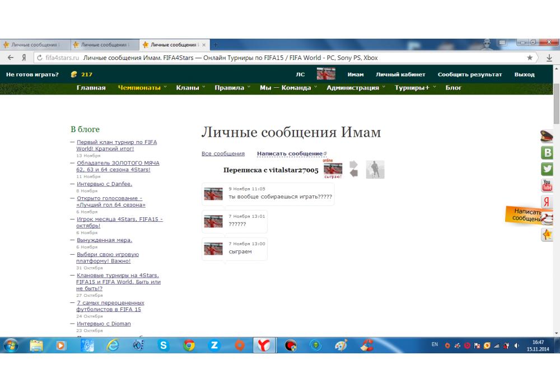Click the 'Написать сообщение' link
The width and height of the screenshot is (560, 392).
click(x=290, y=154)
